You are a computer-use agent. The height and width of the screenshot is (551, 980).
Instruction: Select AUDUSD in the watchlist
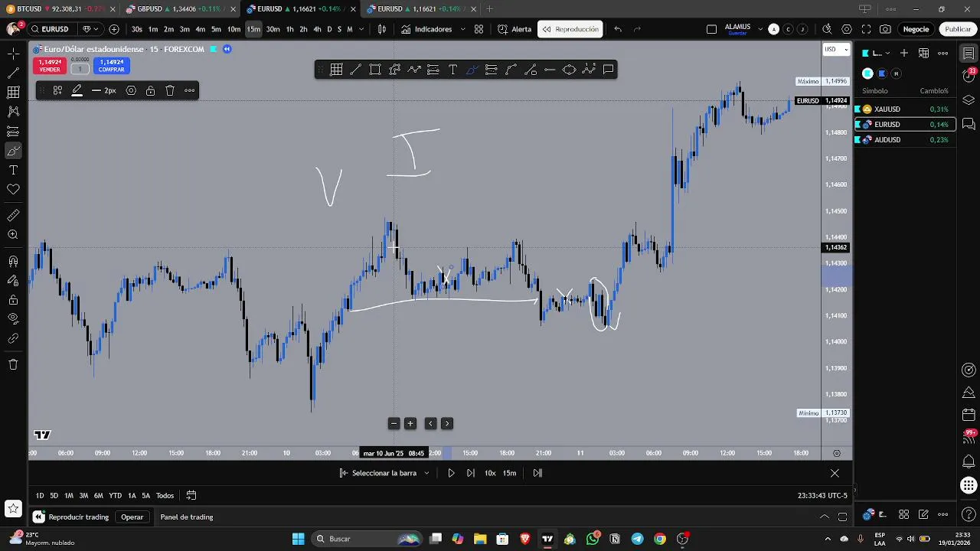(905, 140)
